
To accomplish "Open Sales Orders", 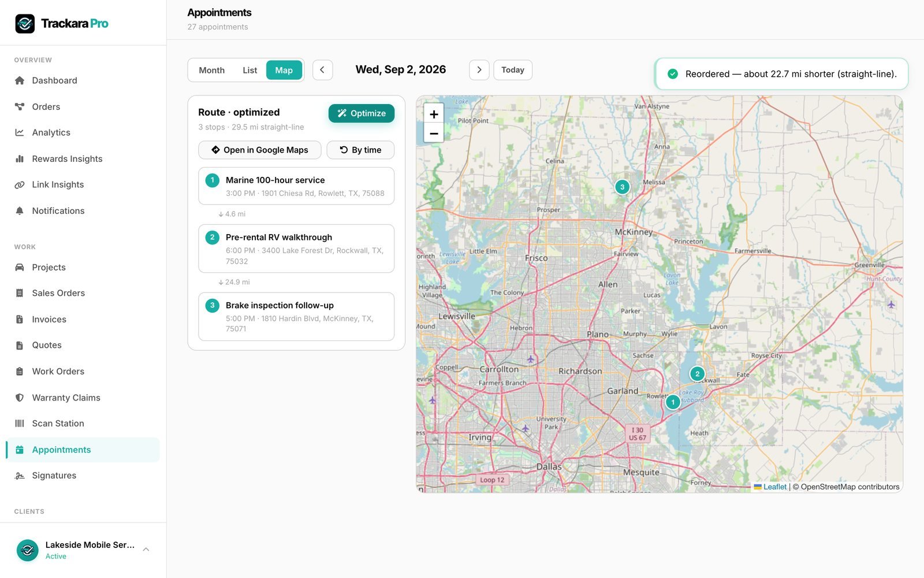I will (83, 293).
